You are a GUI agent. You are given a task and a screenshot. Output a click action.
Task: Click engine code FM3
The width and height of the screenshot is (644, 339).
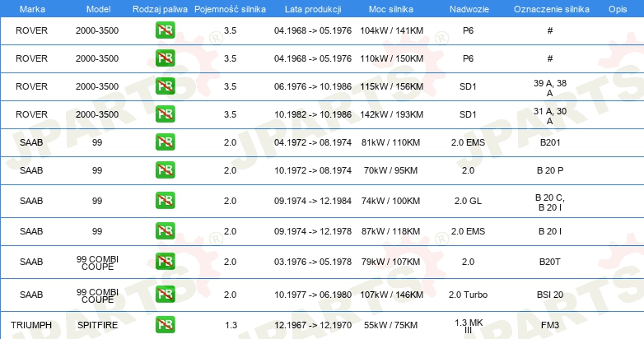[550, 325]
